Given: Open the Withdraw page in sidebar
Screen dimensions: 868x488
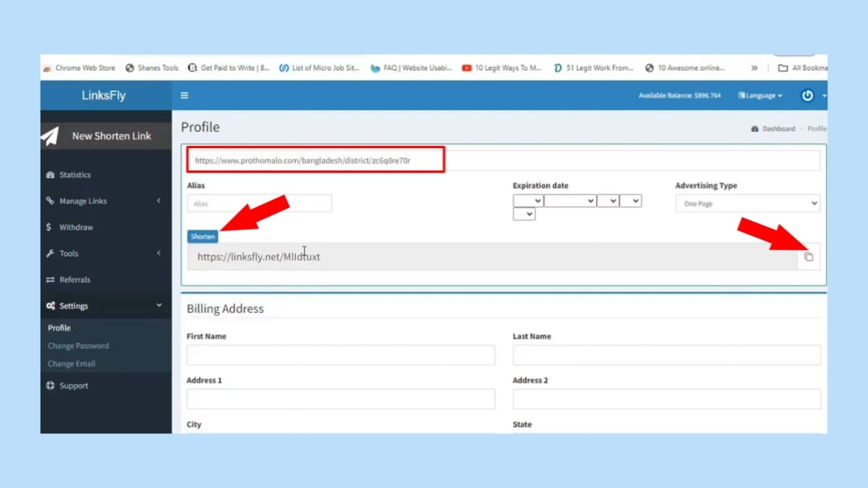Looking at the screenshot, I should [x=75, y=227].
